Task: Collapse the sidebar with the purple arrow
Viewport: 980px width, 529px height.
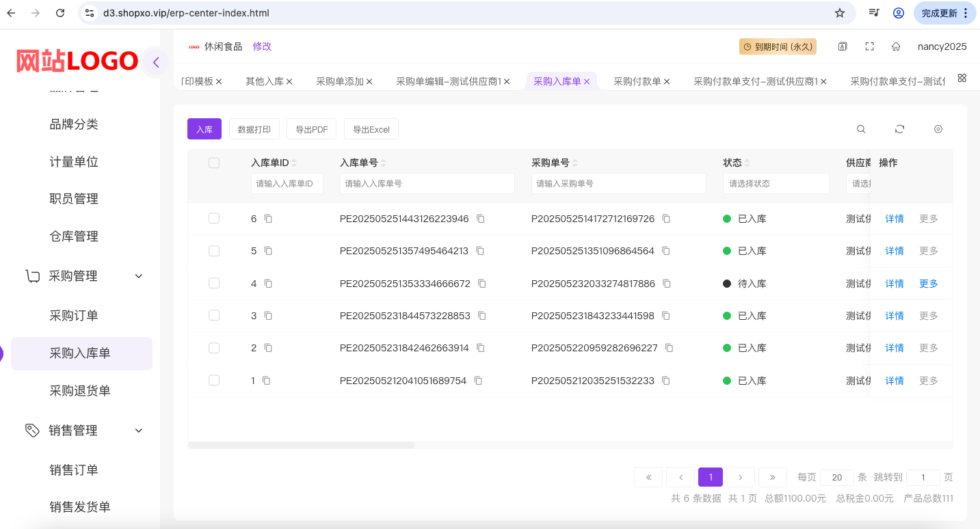Action: pos(156,62)
